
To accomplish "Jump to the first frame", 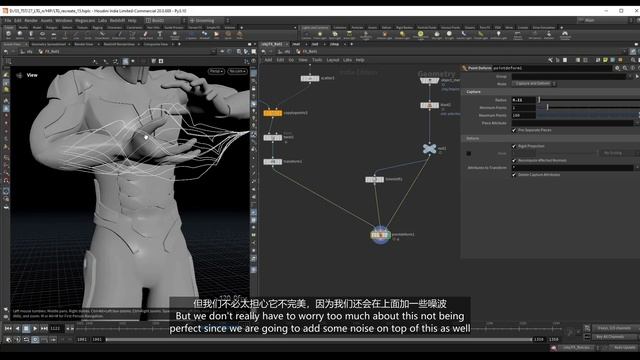I will (8, 328).
